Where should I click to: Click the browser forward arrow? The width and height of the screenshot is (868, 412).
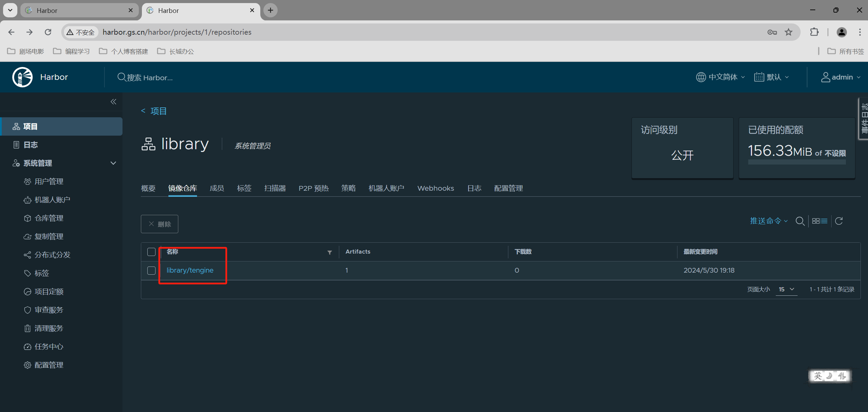point(30,32)
